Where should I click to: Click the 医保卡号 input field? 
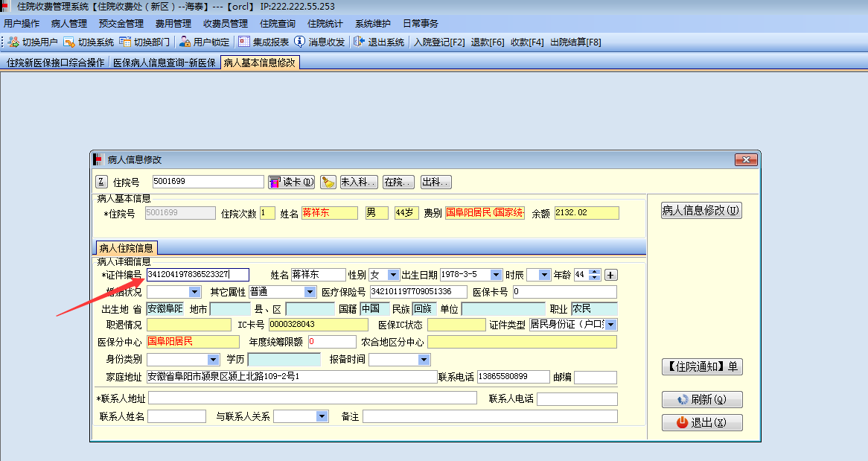tap(564, 292)
